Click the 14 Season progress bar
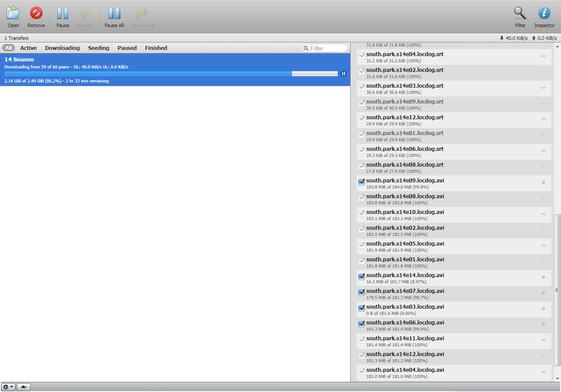The height and width of the screenshot is (392, 561). pyautogui.click(x=171, y=74)
